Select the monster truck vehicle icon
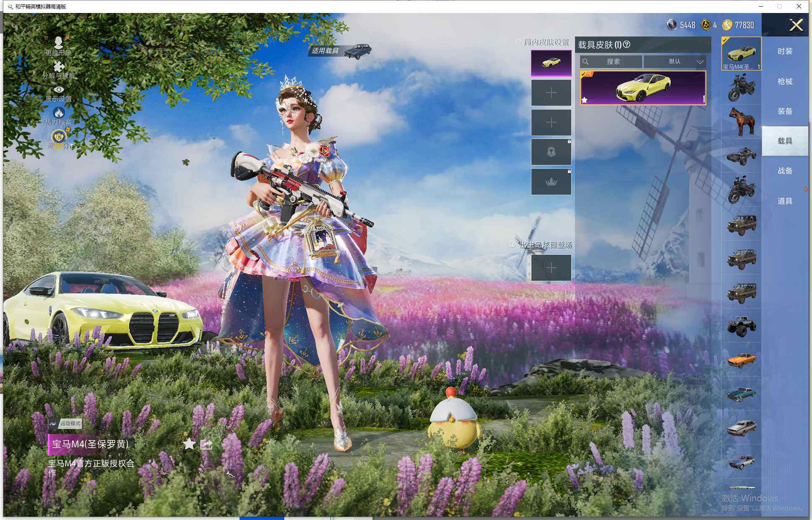This screenshot has height=520, width=812. pos(741,326)
